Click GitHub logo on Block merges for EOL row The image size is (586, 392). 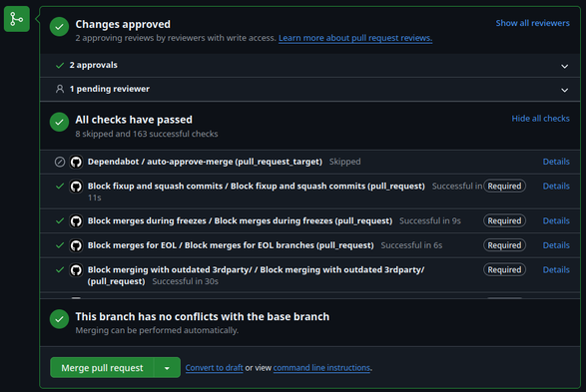click(x=76, y=245)
